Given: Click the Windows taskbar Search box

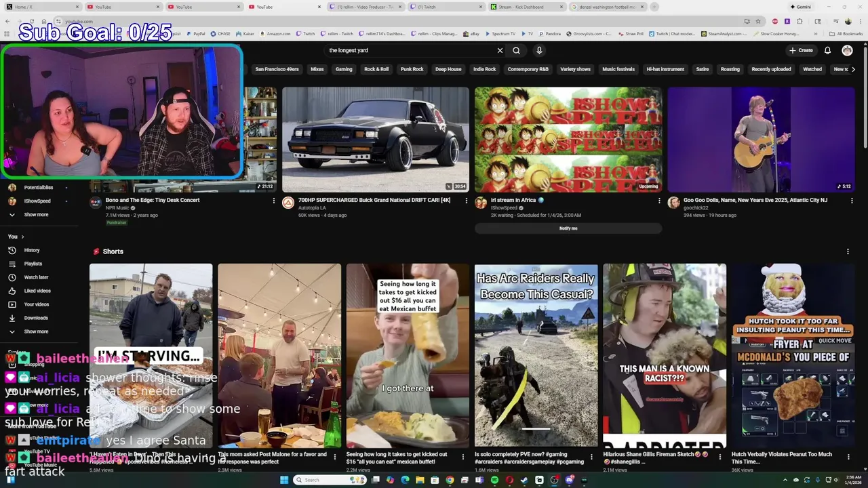Looking at the screenshot, I should click(x=330, y=480).
